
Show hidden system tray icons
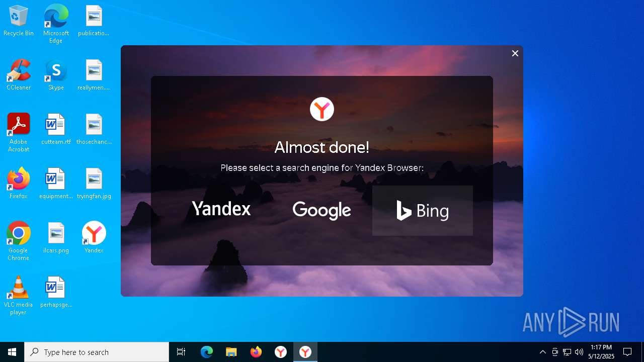pyautogui.click(x=542, y=352)
